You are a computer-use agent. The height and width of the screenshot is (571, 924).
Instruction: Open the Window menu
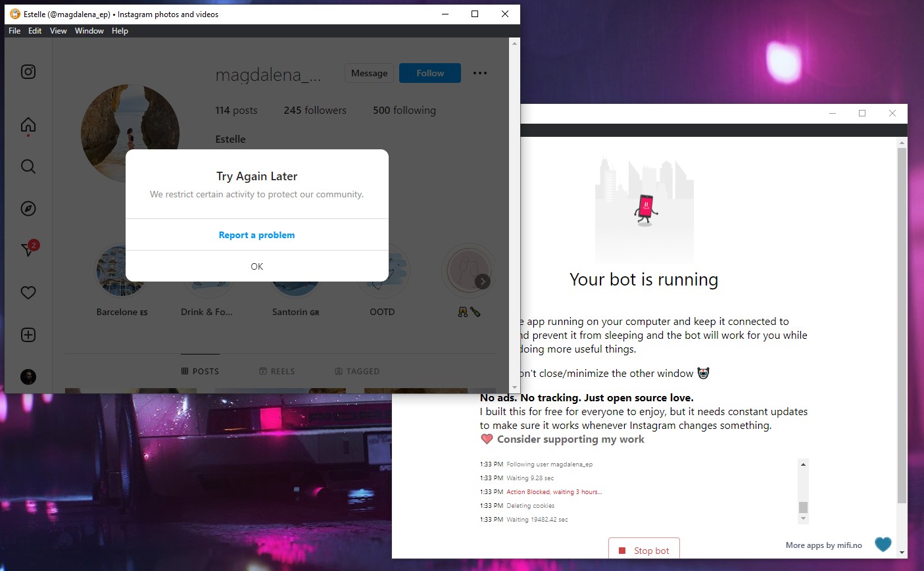coord(89,31)
